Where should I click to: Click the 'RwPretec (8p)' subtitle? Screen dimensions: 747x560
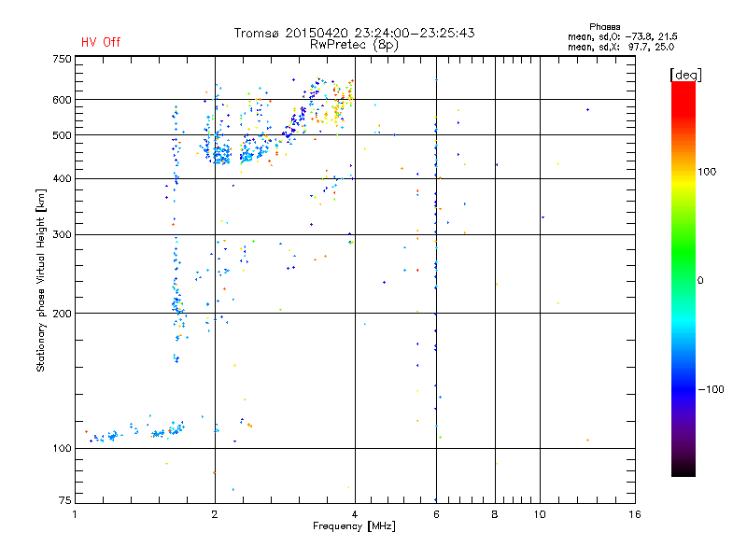pyautogui.click(x=354, y=45)
